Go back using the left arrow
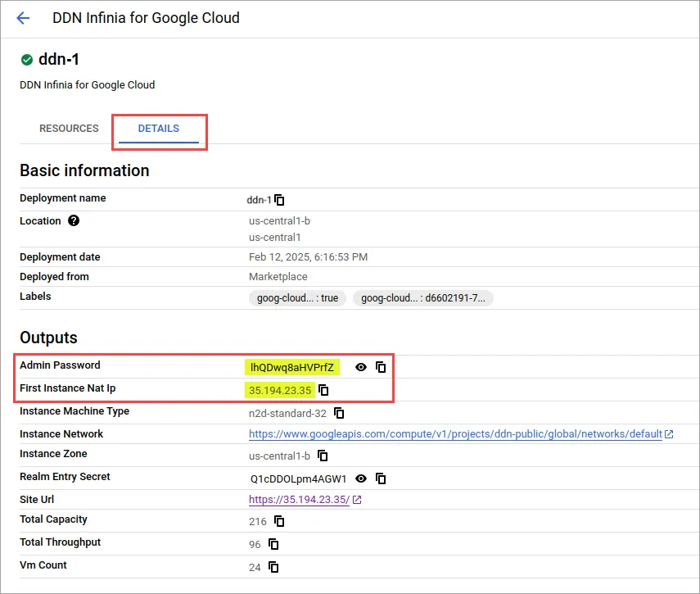This screenshot has height=594, width=700. [23, 18]
